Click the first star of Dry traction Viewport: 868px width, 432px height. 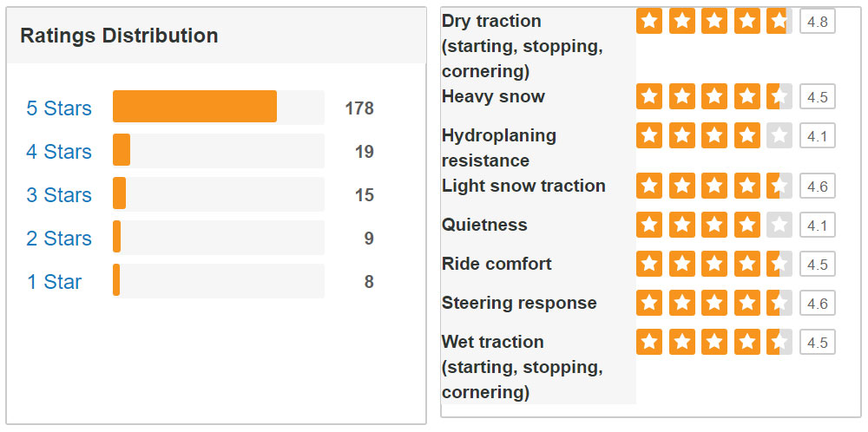click(648, 21)
